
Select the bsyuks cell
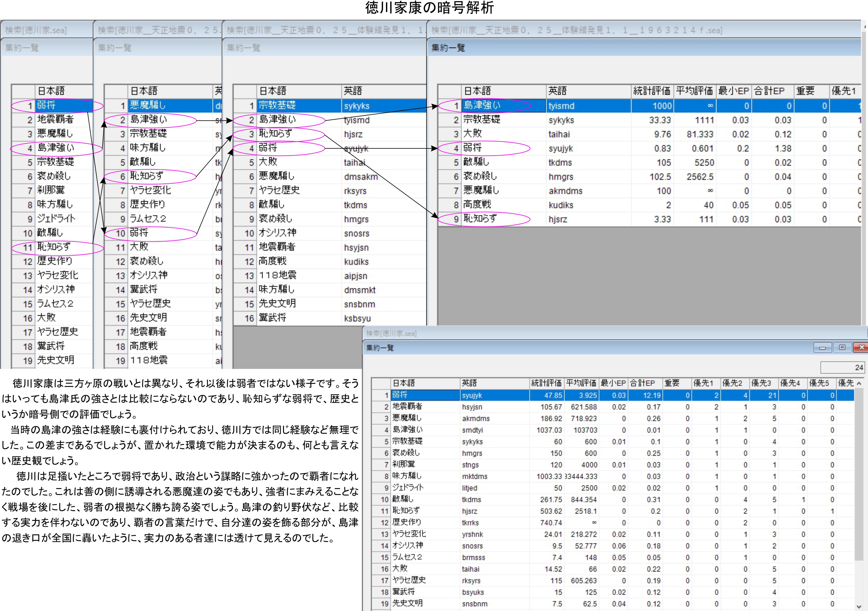(494, 592)
